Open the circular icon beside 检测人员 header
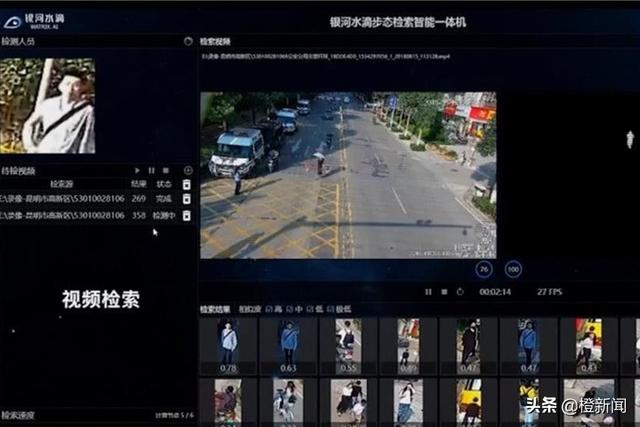 coord(188,41)
